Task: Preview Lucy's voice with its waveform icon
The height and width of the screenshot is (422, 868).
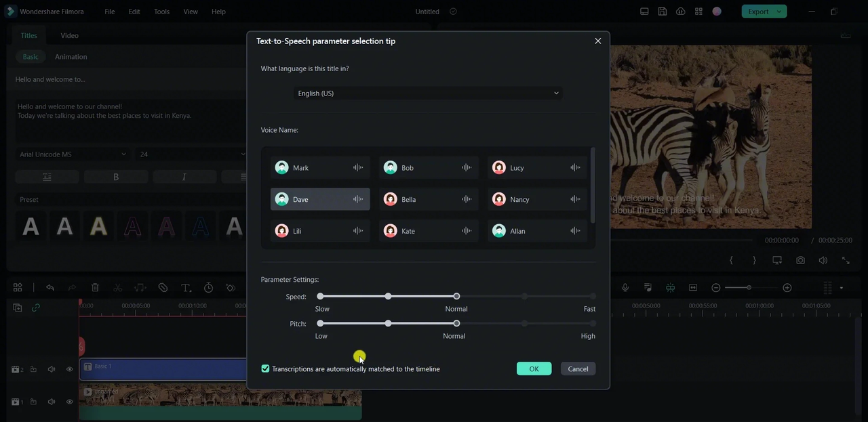Action: [x=575, y=168]
